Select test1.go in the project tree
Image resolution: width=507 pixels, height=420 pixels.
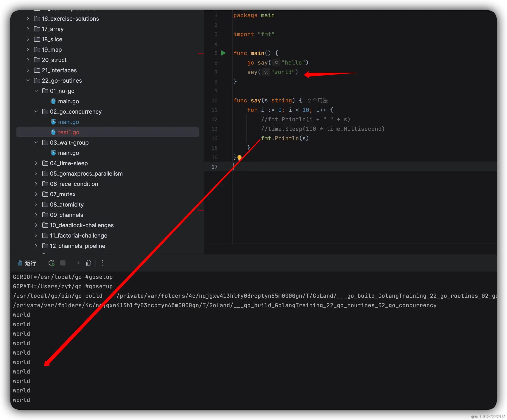pyautogui.click(x=68, y=132)
